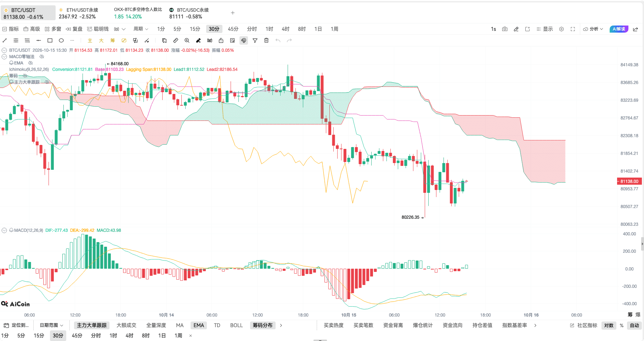Click the 聪明钱 smart money button

(98, 29)
